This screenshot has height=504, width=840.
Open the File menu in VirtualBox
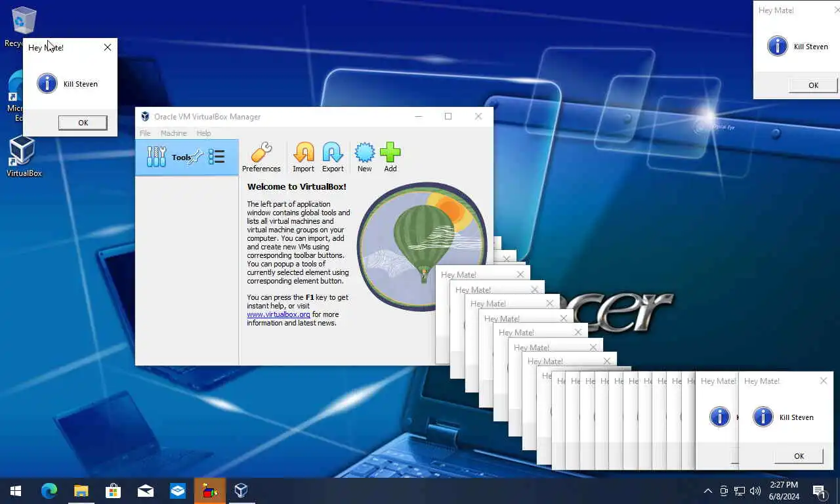[145, 133]
